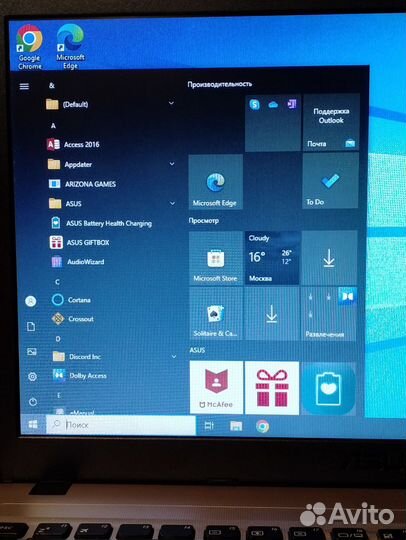406x540 pixels.
Task: Click the Power button icon
Action: 33,402
